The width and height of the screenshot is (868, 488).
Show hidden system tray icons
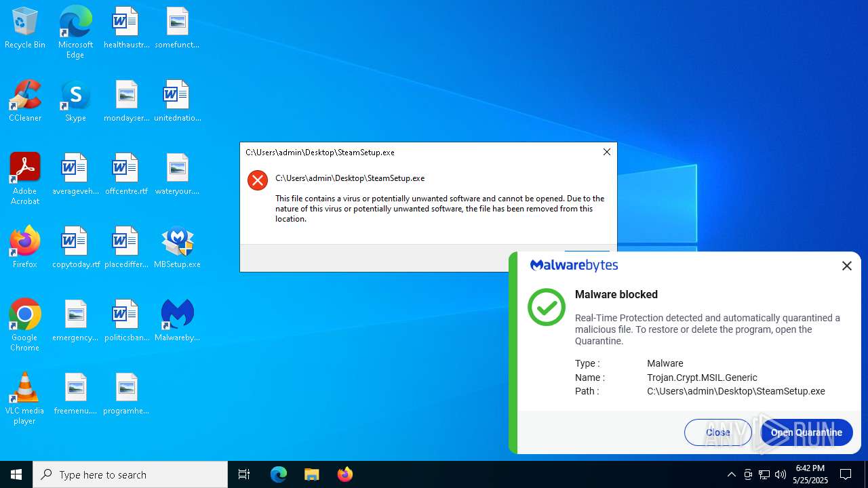point(731,474)
